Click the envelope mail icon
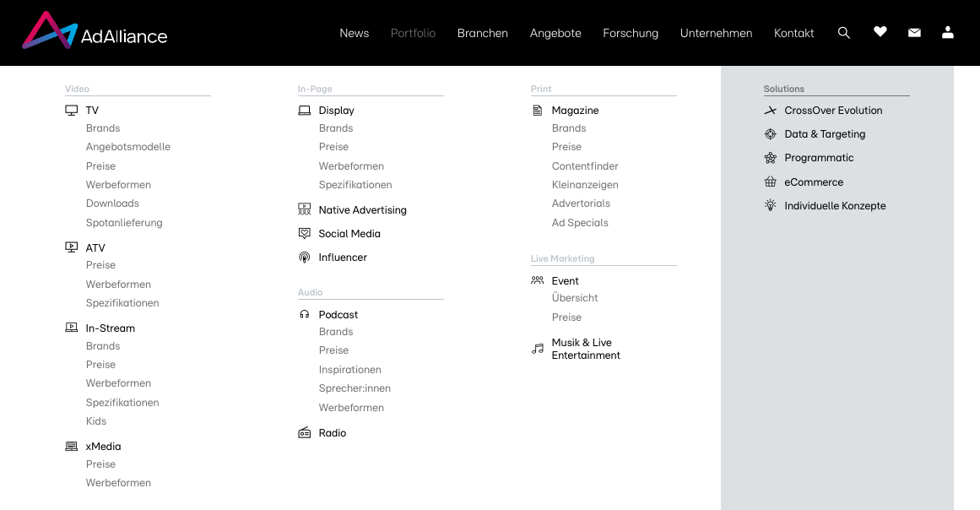The height and width of the screenshot is (510, 980). (914, 33)
